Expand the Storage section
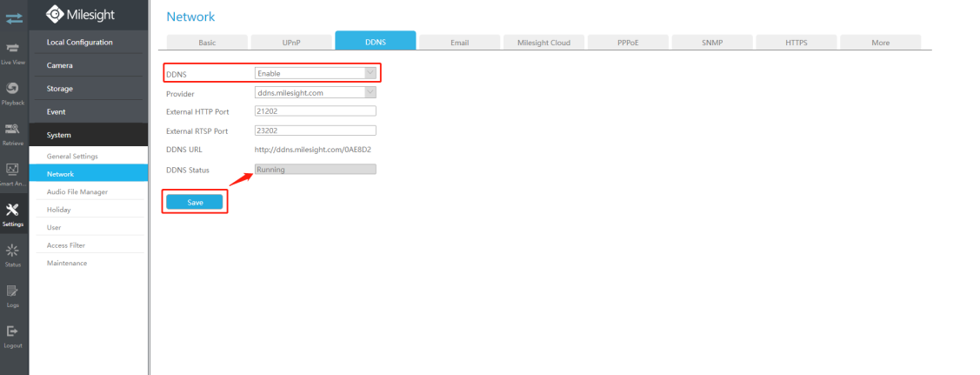The height and width of the screenshot is (375, 980). pos(89,88)
